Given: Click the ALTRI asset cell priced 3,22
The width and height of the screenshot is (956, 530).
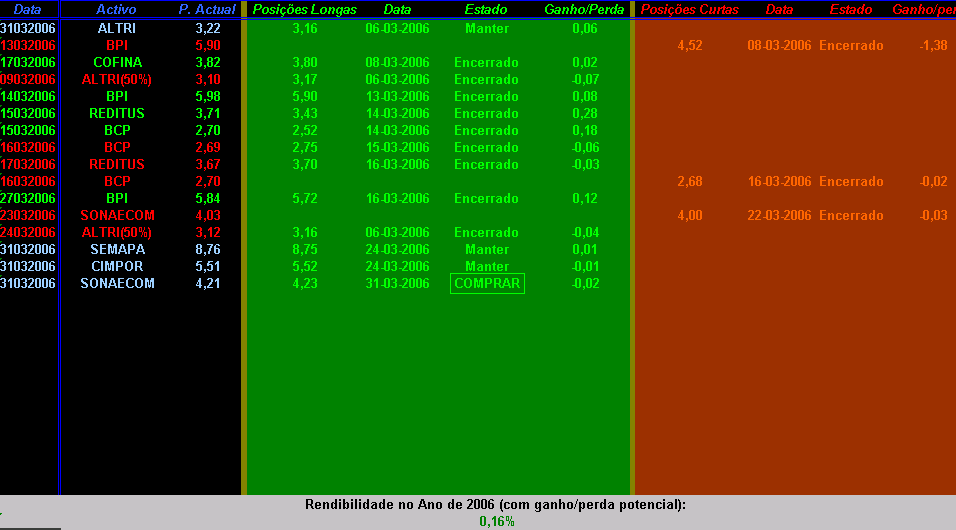Looking at the screenshot, I should [116, 28].
